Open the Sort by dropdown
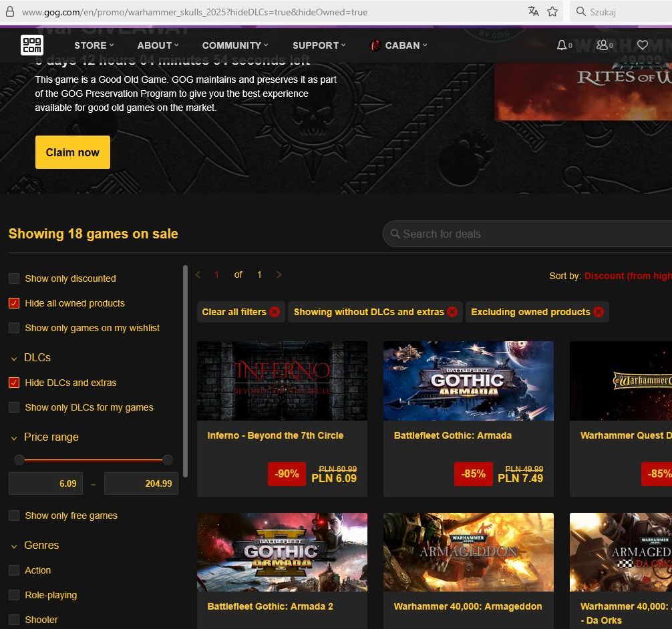 pyautogui.click(x=628, y=276)
